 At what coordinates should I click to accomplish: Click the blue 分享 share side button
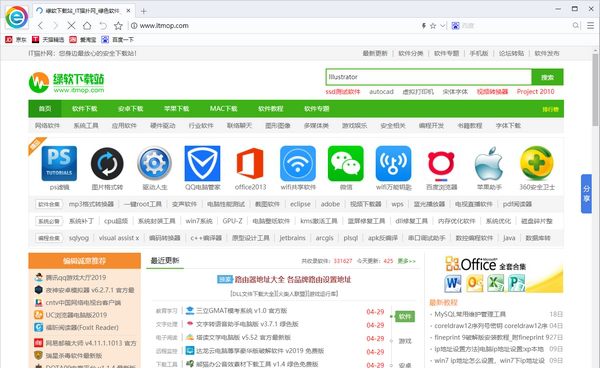click(x=586, y=194)
